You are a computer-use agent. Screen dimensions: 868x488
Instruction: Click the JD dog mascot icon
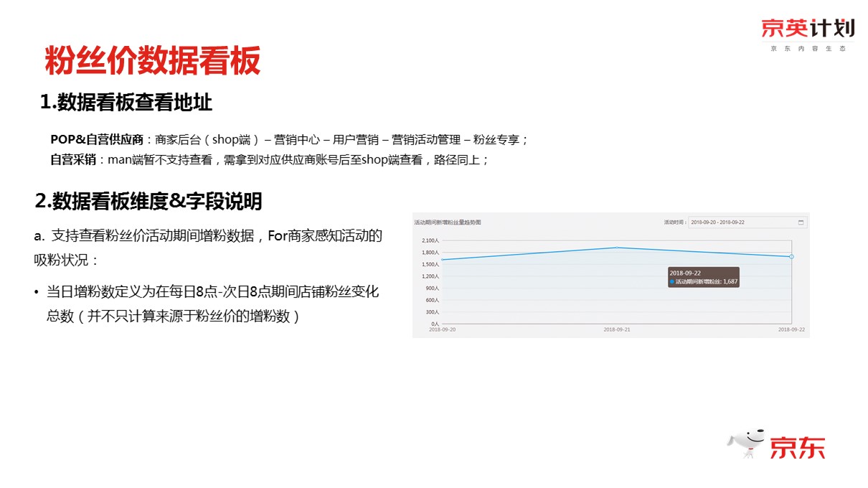click(746, 445)
